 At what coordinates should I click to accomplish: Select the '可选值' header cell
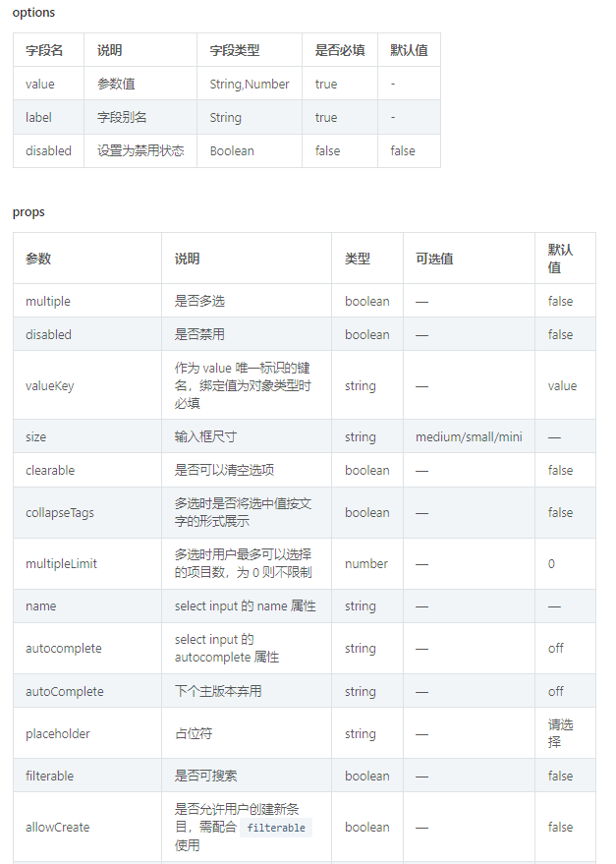469,259
